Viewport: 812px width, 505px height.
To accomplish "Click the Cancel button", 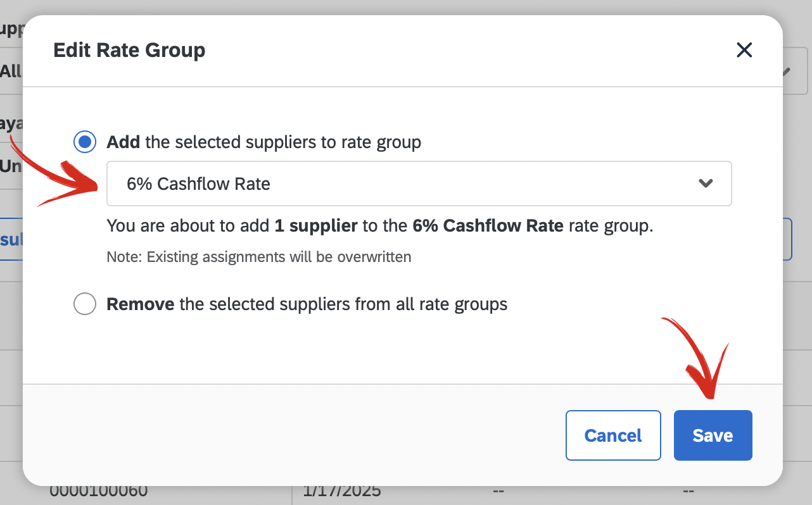I will 613,435.
